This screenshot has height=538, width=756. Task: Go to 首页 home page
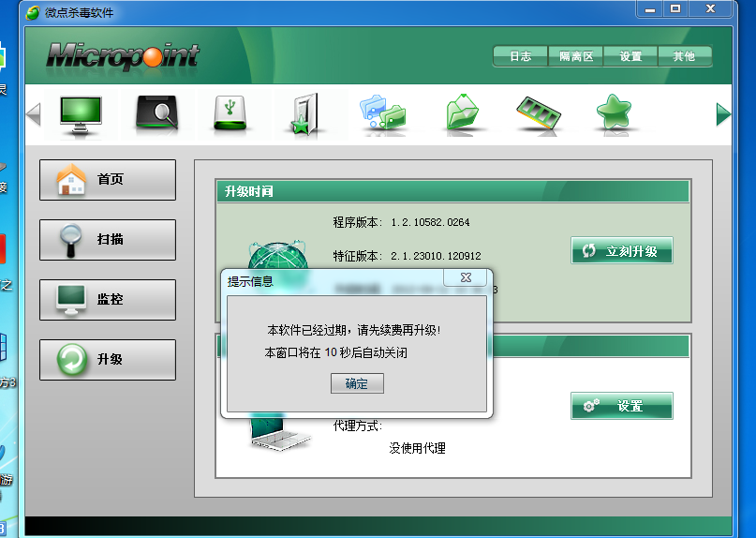point(108,180)
